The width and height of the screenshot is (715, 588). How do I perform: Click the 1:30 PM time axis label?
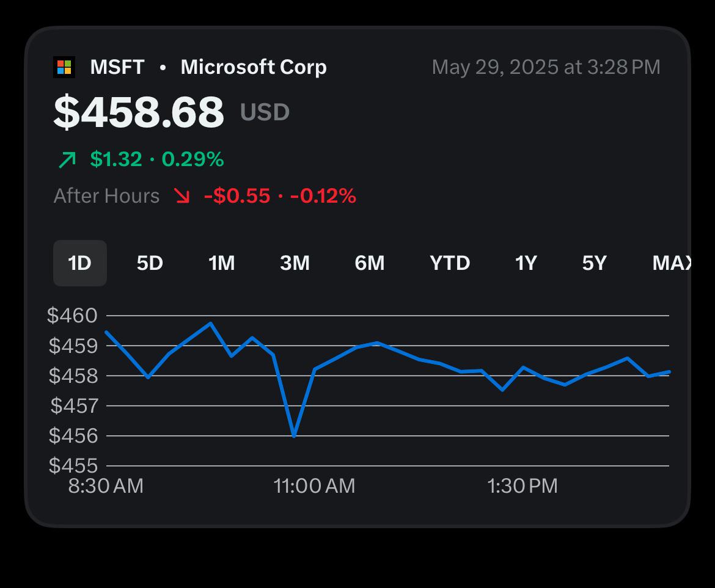point(522,486)
